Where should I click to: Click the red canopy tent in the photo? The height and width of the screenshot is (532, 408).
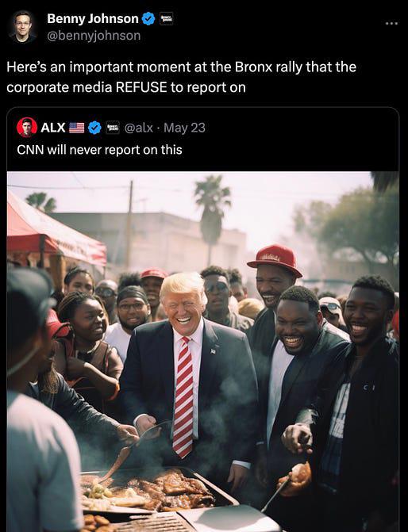tap(56, 231)
